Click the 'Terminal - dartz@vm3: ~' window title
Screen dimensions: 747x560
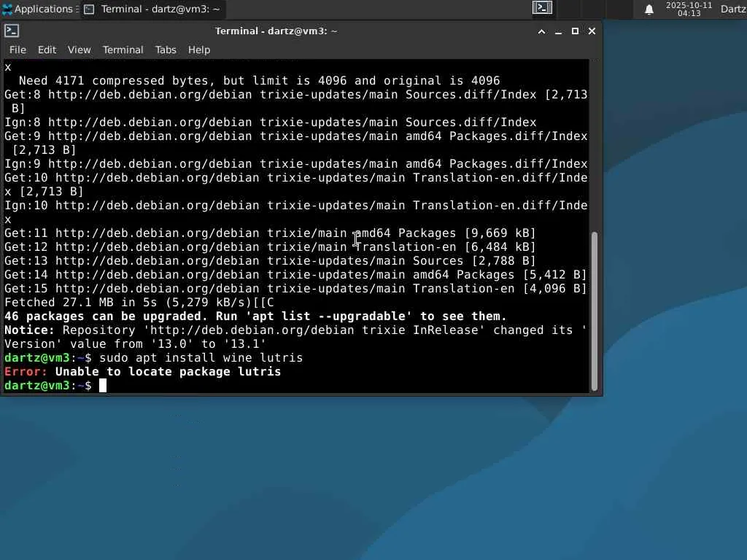point(276,31)
